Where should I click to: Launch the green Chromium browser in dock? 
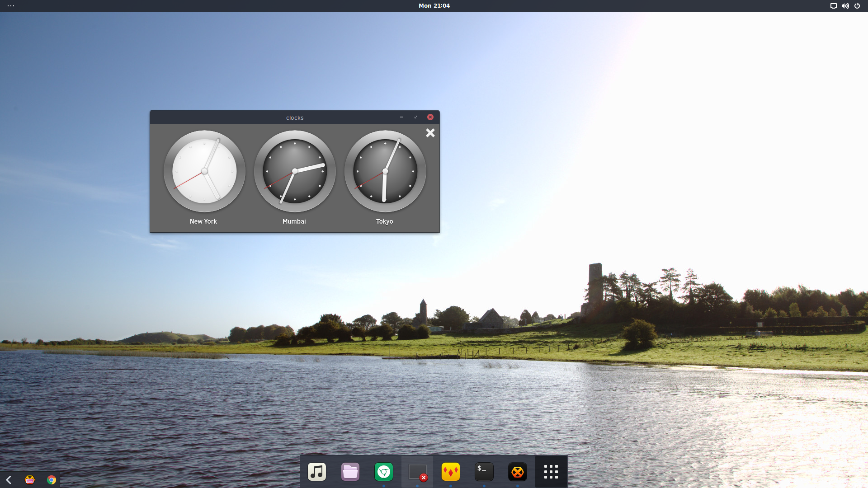[384, 472]
